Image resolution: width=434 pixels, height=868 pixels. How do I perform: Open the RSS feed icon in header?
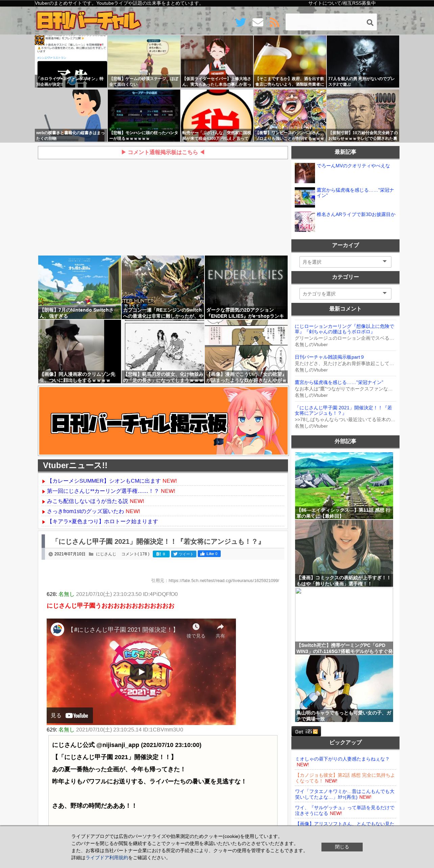tap(274, 22)
